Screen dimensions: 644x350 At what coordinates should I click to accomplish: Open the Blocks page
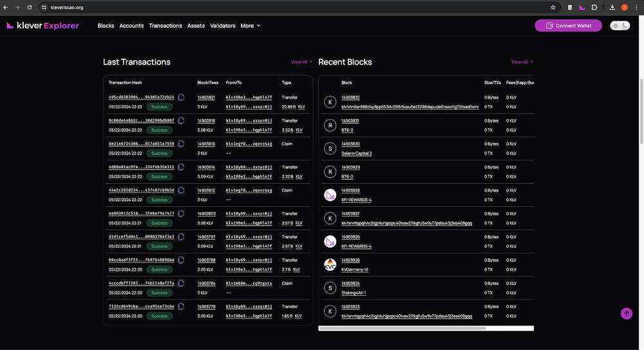click(x=106, y=26)
